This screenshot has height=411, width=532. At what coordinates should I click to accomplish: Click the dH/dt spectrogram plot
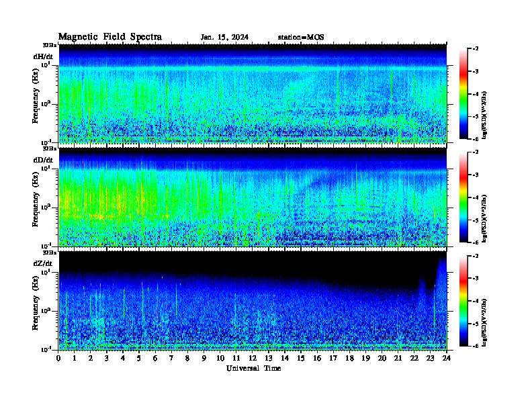click(x=253, y=93)
